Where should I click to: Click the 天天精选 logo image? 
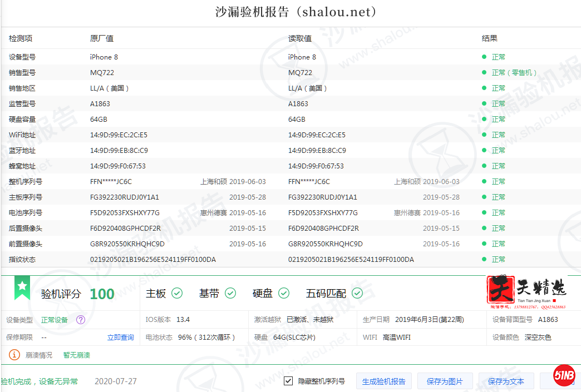(x=526, y=292)
